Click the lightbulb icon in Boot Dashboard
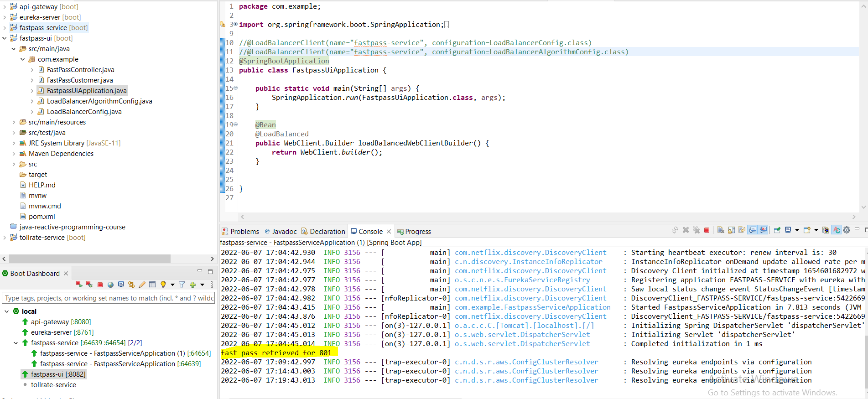 click(163, 285)
